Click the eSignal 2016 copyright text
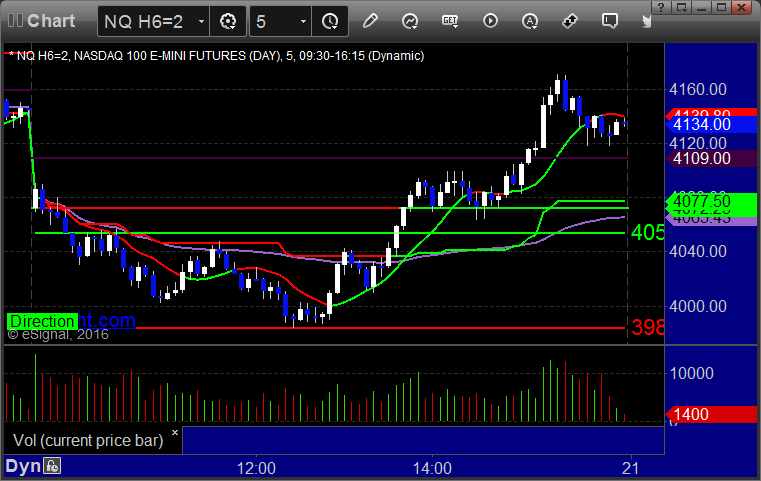The height and width of the screenshot is (481, 761). pos(58,334)
